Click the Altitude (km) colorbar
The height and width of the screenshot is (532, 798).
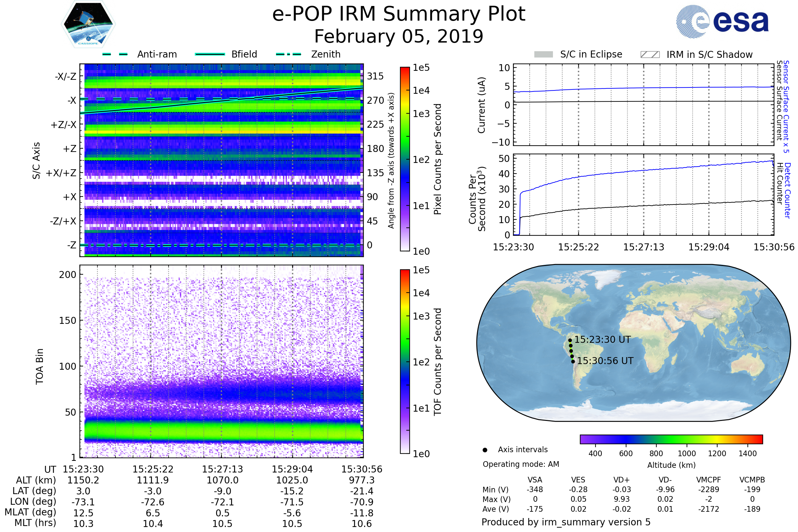(x=671, y=439)
